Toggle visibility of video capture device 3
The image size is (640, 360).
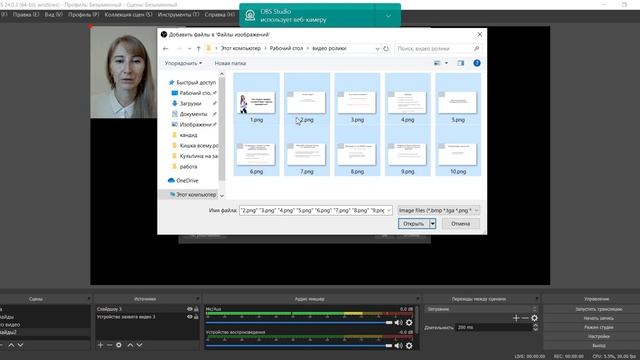coord(189,317)
